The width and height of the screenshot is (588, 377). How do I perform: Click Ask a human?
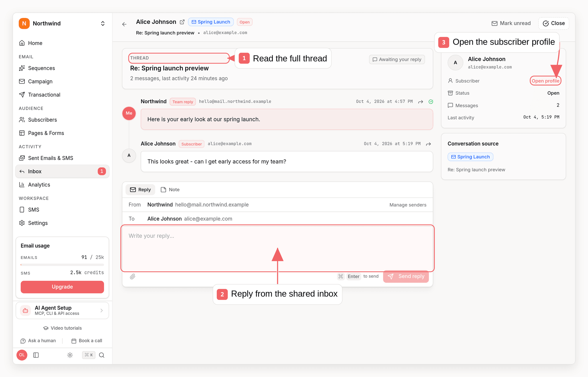pos(38,341)
